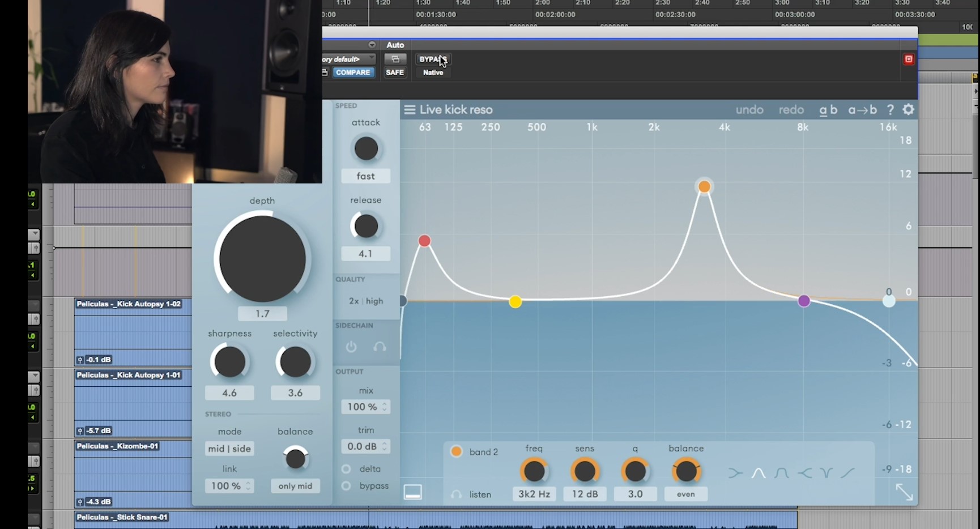Toggle the mid | side stereo mode
This screenshot has width=980, height=529.
pos(229,449)
